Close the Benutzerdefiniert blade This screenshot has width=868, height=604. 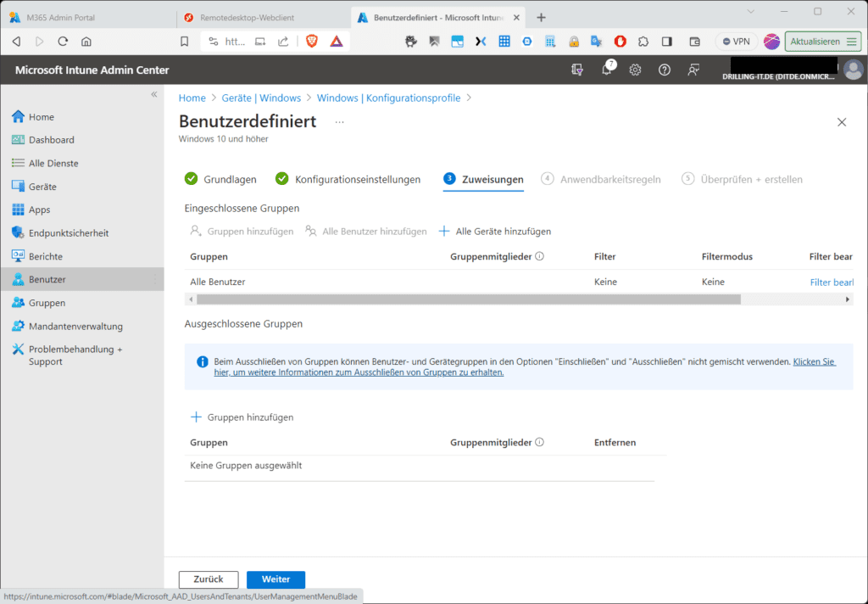coord(842,122)
